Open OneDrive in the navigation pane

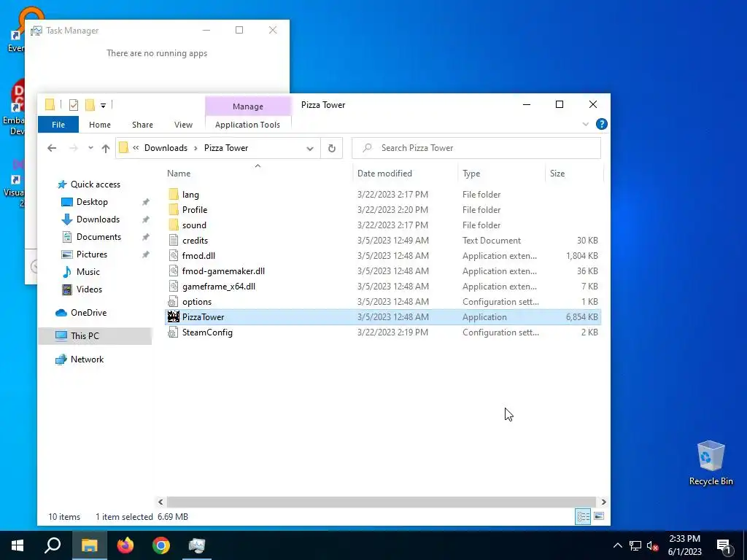click(x=88, y=313)
